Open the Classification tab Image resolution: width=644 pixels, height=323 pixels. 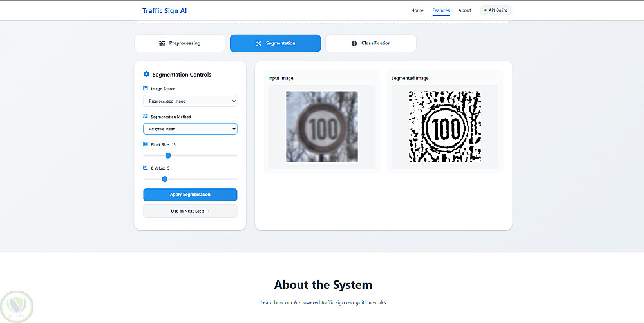coord(371,43)
